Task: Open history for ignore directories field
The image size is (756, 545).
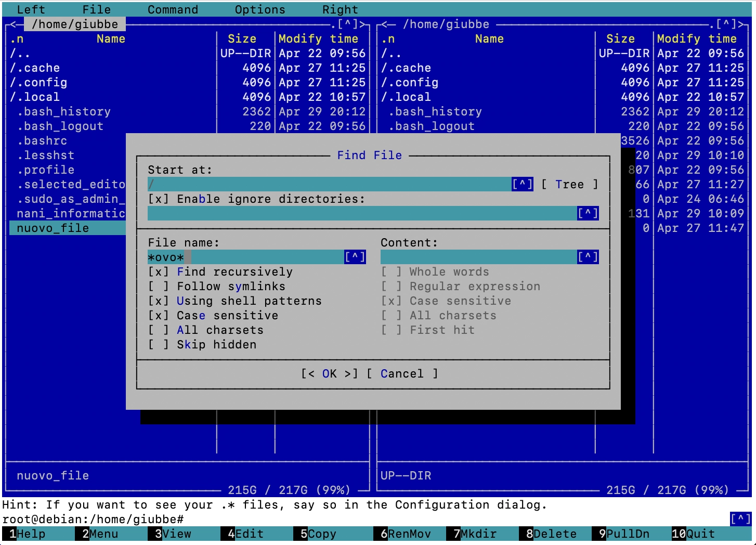Action: pos(588,213)
